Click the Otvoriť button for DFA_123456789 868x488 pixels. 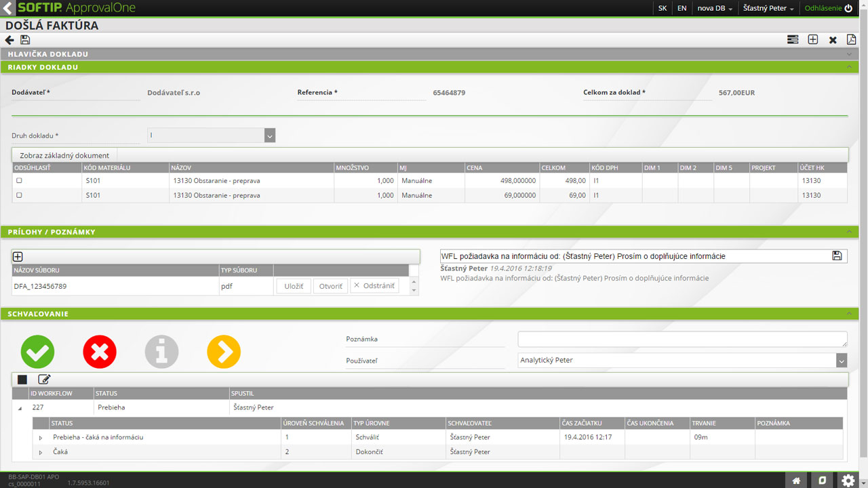[x=330, y=286]
